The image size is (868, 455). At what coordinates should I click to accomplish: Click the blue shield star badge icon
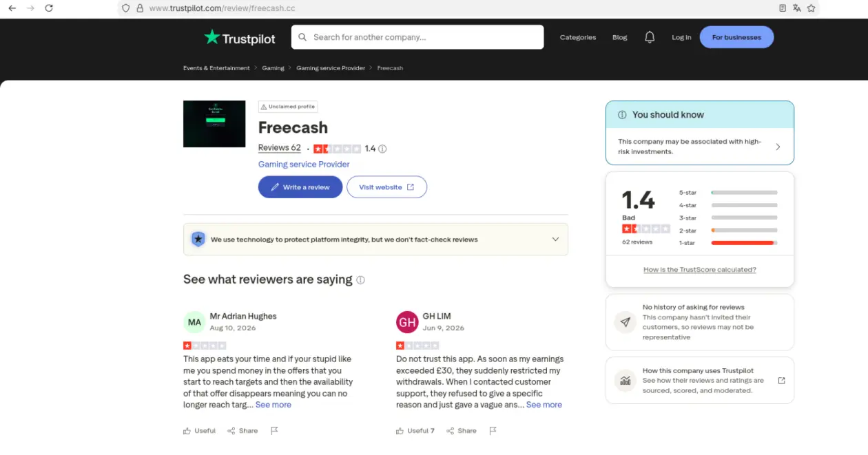(x=198, y=240)
